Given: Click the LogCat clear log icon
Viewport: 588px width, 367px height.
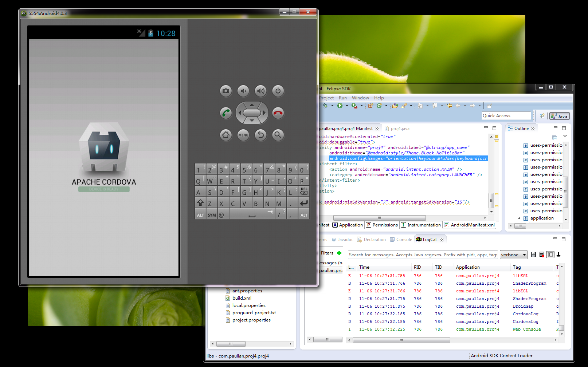Looking at the screenshot, I should [542, 254].
